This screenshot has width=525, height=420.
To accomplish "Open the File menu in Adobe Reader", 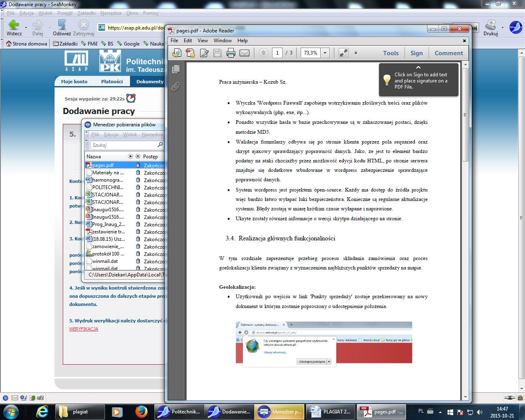I will click(x=174, y=41).
